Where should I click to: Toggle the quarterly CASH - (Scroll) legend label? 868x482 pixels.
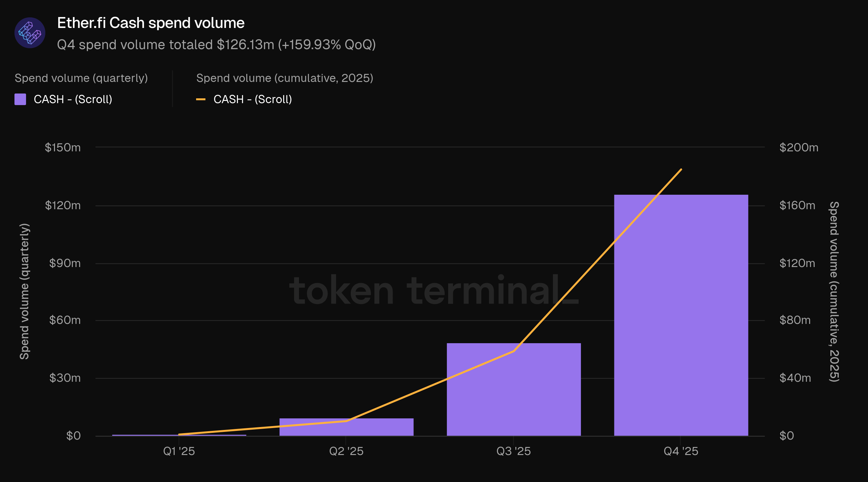tap(73, 99)
